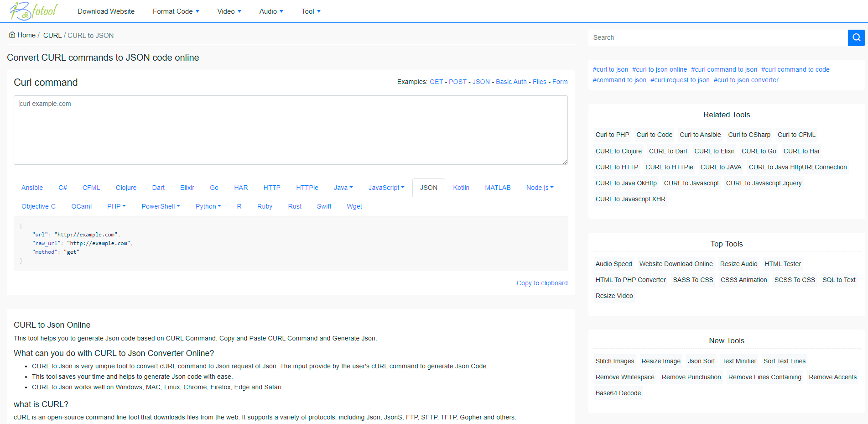Viewport: 868px width, 424px height.
Task: Click the Home breadcrumb house icon
Action: (12, 34)
